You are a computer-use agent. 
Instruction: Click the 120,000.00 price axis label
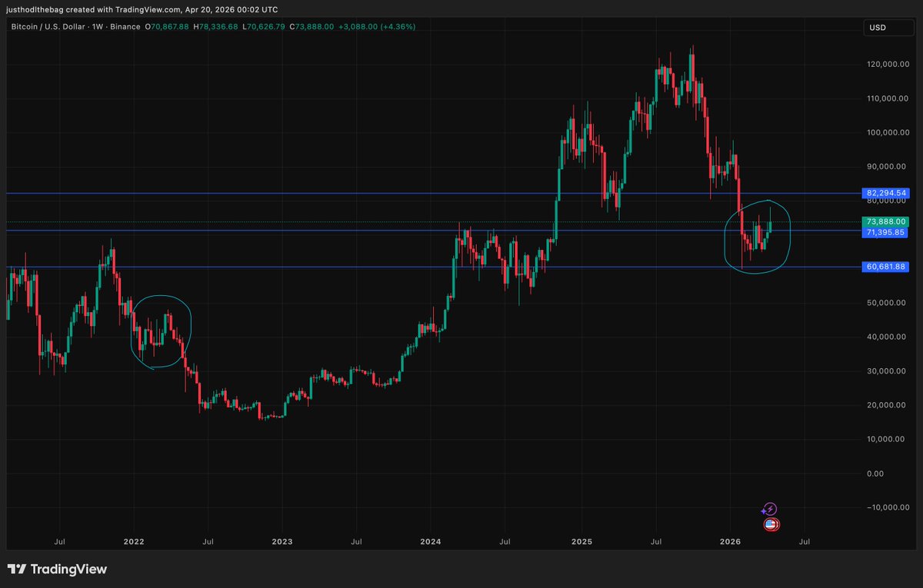pos(888,65)
